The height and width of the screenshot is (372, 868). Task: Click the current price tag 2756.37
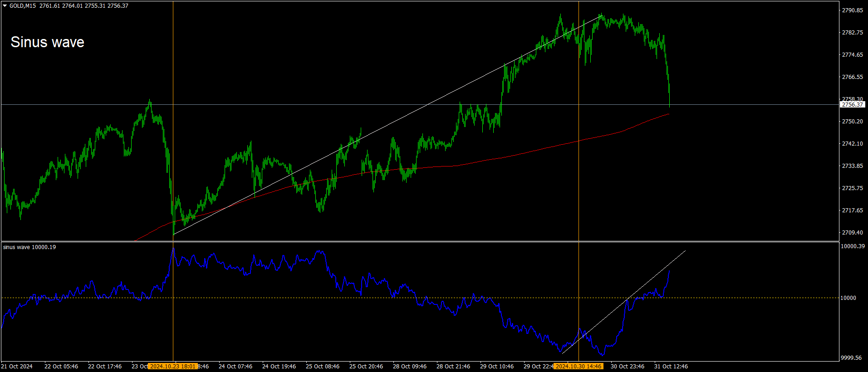(x=853, y=104)
